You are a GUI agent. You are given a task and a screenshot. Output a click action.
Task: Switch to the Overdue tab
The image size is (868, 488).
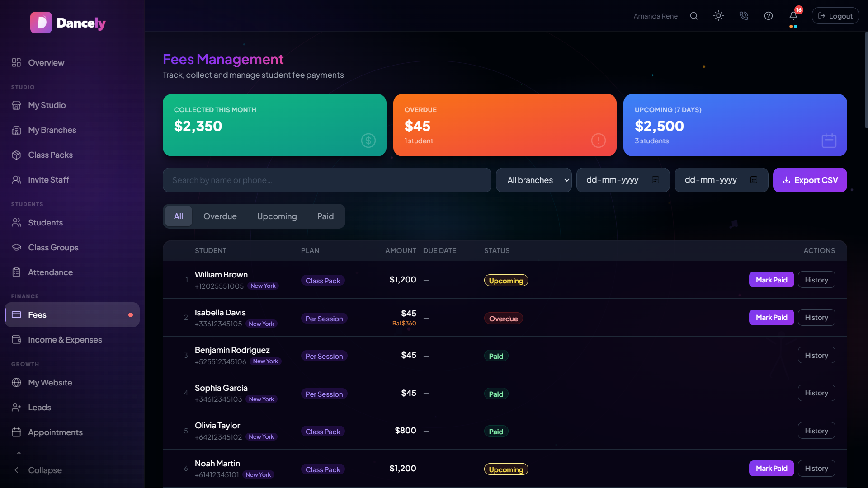[x=220, y=216]
